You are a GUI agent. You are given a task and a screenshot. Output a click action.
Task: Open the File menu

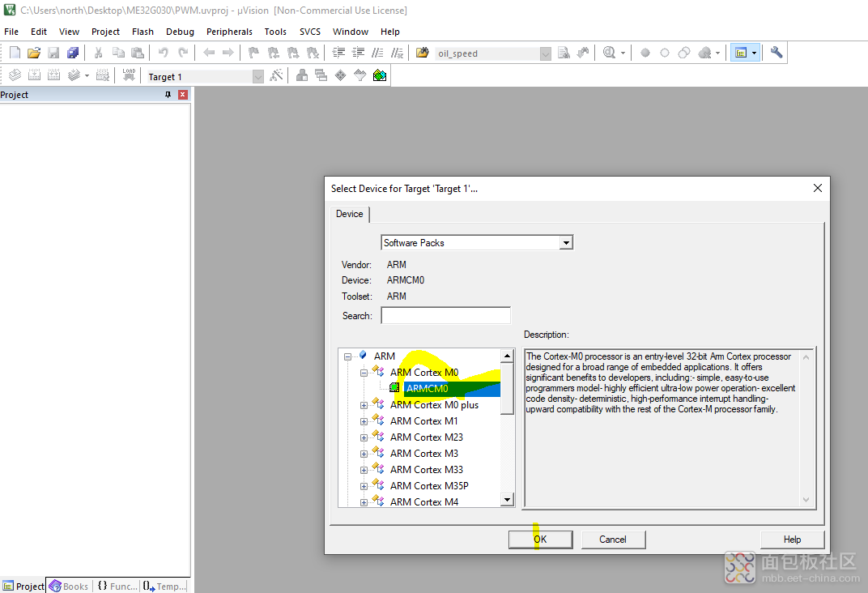tap(11, 32)
